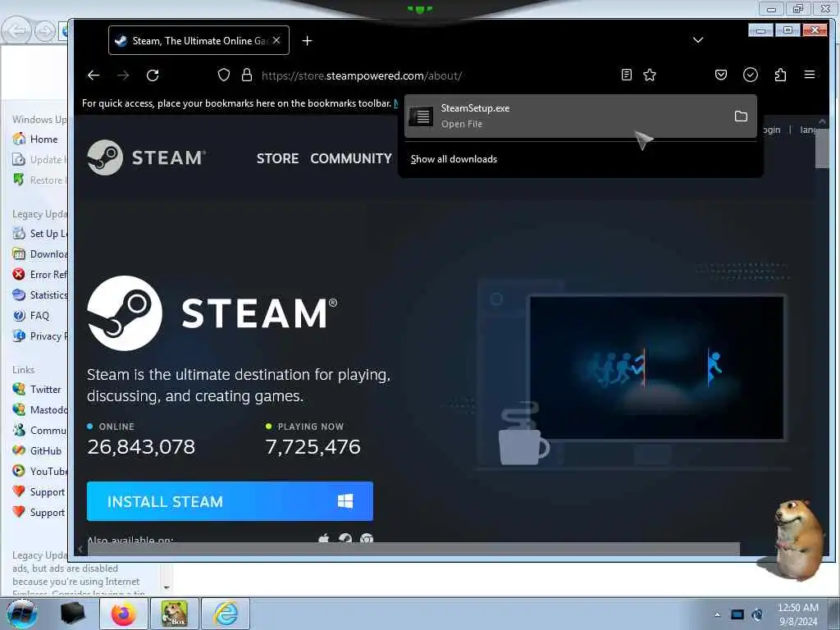Viewport: 840px width, 630px height.
Task: Click the Steam page horizontal scrollbar
Action: tap(413, 549)
